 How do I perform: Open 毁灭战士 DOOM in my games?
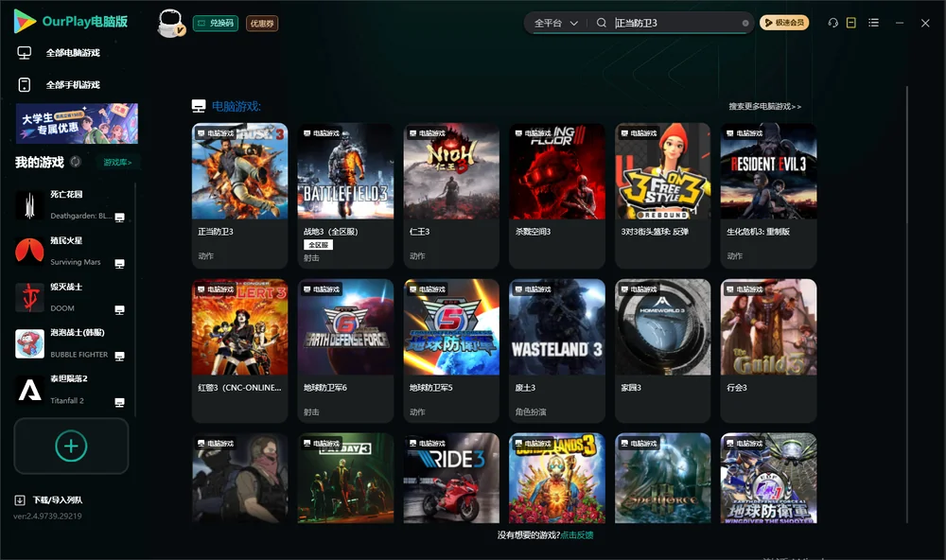pyautogui.click(x=71, y=297)
